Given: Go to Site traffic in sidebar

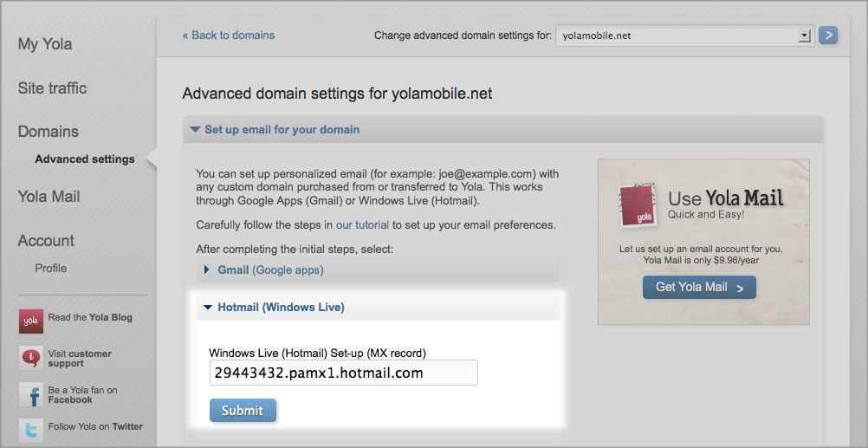Looking at the screenshot, I should point(53,88).
